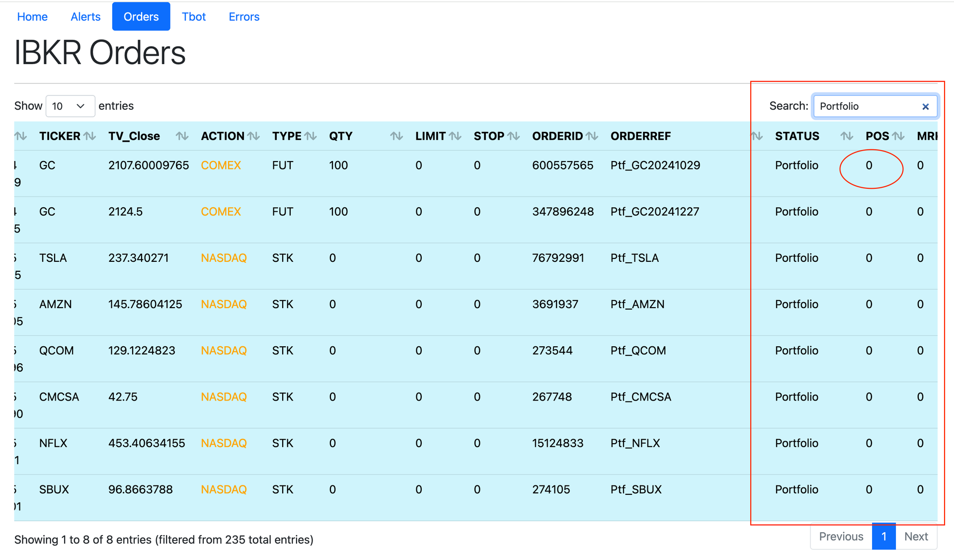Sort by STATUS column arrows
This screenshot has width=954, height=560.
[847, 136]
